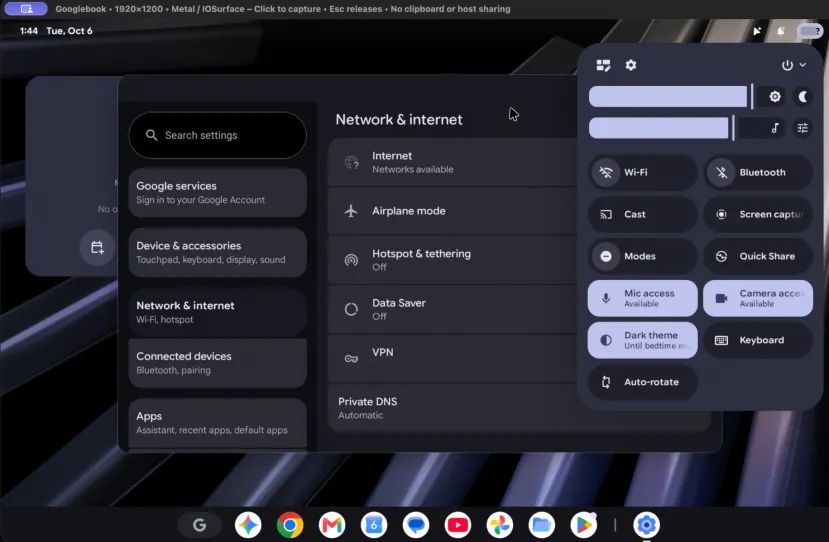Open Messages from the shelf
The width and height of the screenshot is (829, 542).
[416, 525]
